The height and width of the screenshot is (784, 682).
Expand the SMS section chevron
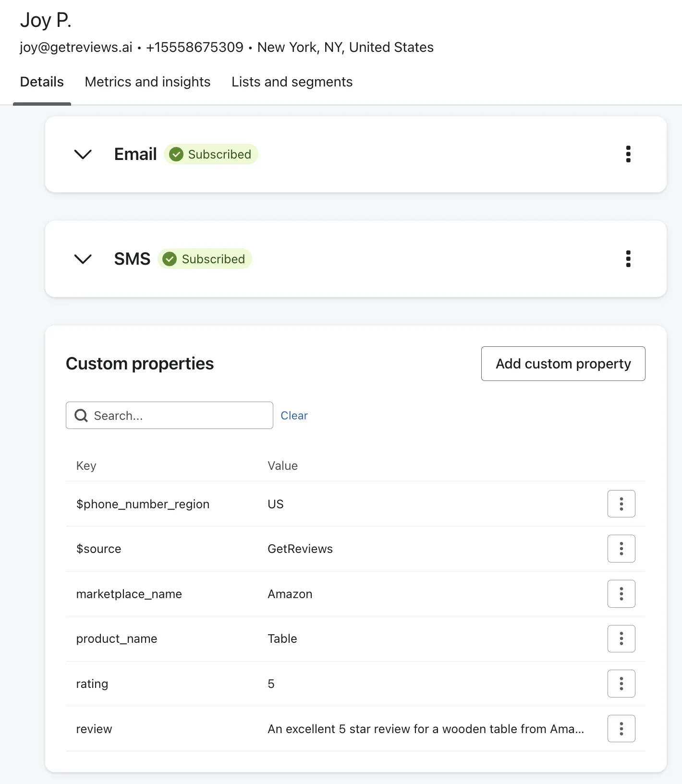pos(83,259)
